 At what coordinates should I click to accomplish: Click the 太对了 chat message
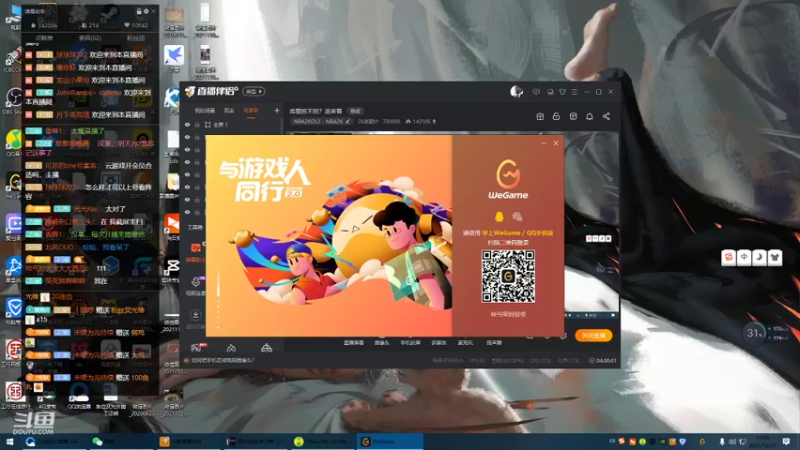point(115,209)
